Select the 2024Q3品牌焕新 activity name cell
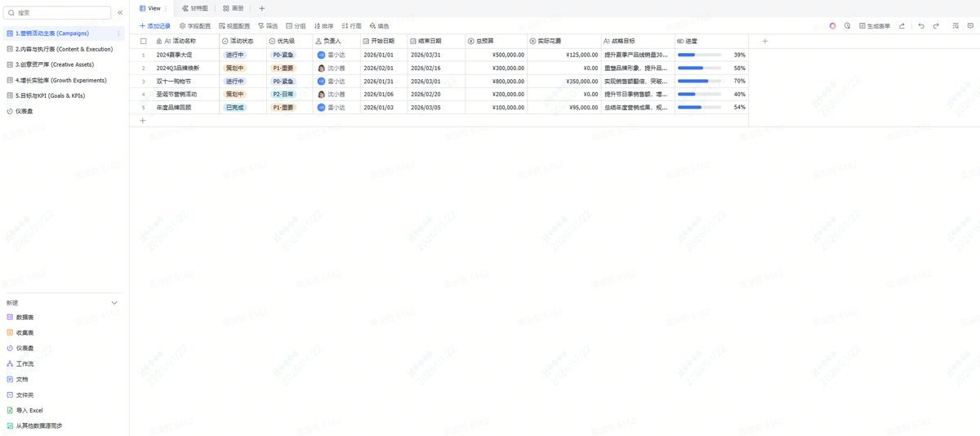The image size is (980, 436). click(185, 68)
